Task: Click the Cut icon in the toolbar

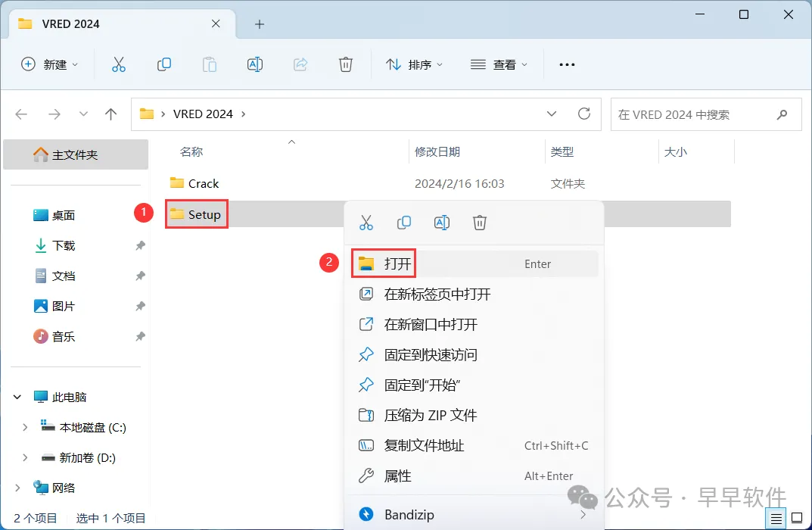Action: 119,64
